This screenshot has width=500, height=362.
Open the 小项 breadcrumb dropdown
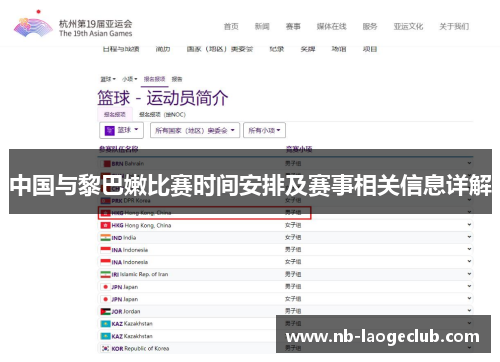click(x=129, y=79)
